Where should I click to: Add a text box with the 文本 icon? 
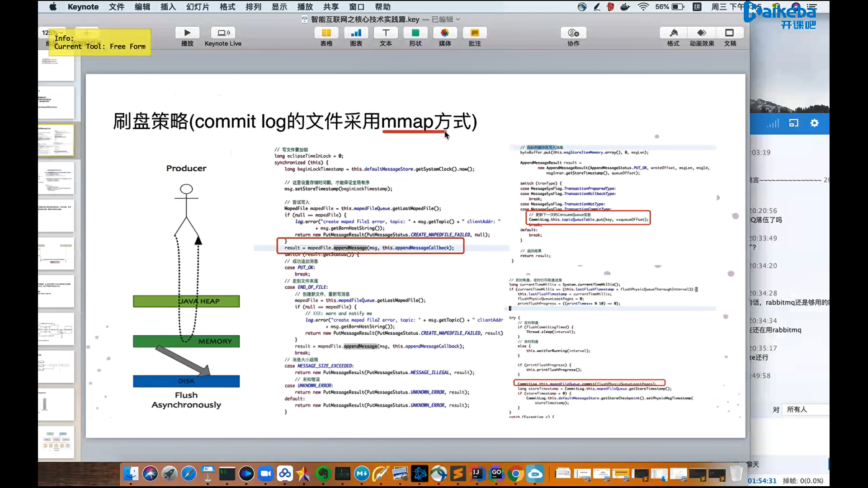(x=386, y=33)
